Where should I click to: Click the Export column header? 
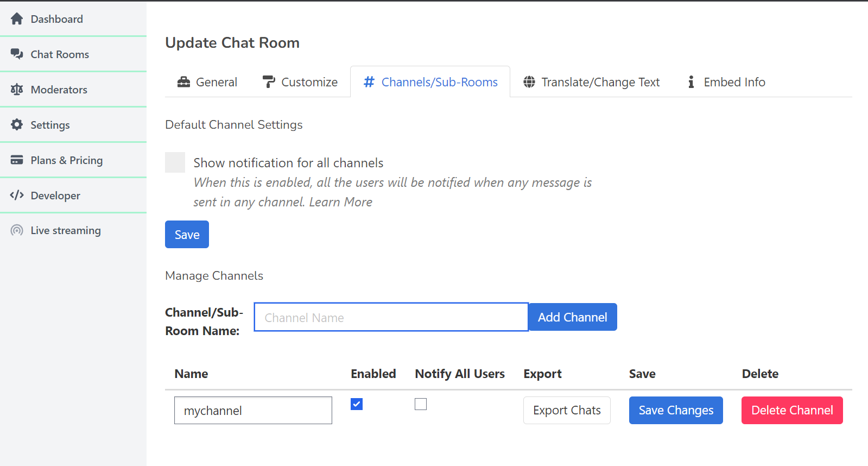click(x=542, y=374)
